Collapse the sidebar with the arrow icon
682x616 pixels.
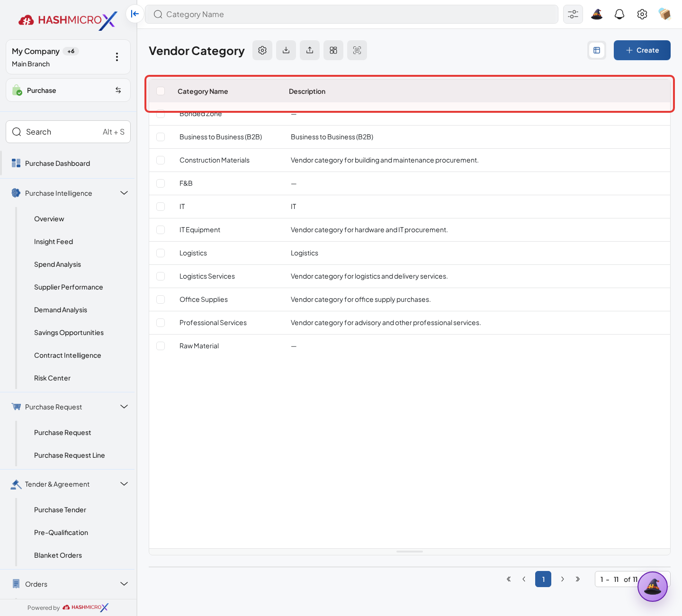[135, 14]
